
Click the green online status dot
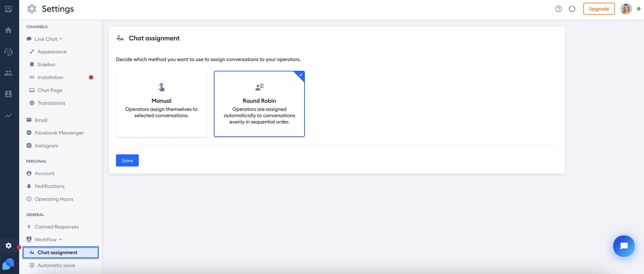pyautogui.click(x=638, y=9)
